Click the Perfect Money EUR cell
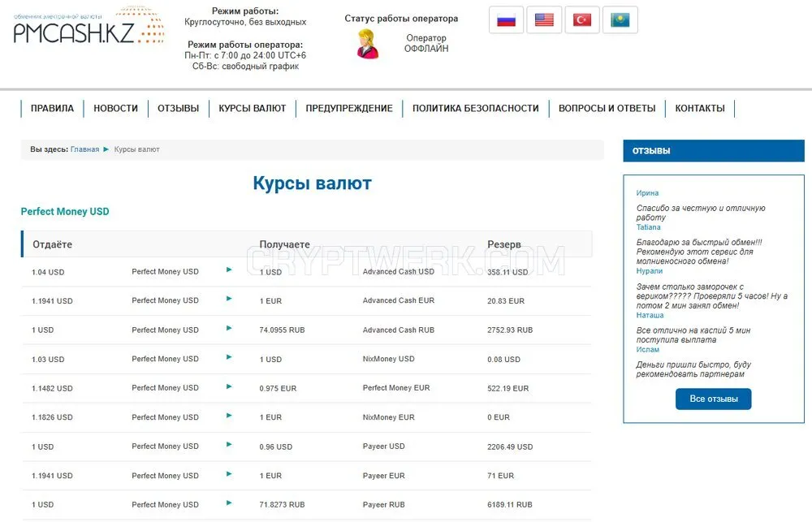This screenshot has width=812, height=522. point(396,388)
